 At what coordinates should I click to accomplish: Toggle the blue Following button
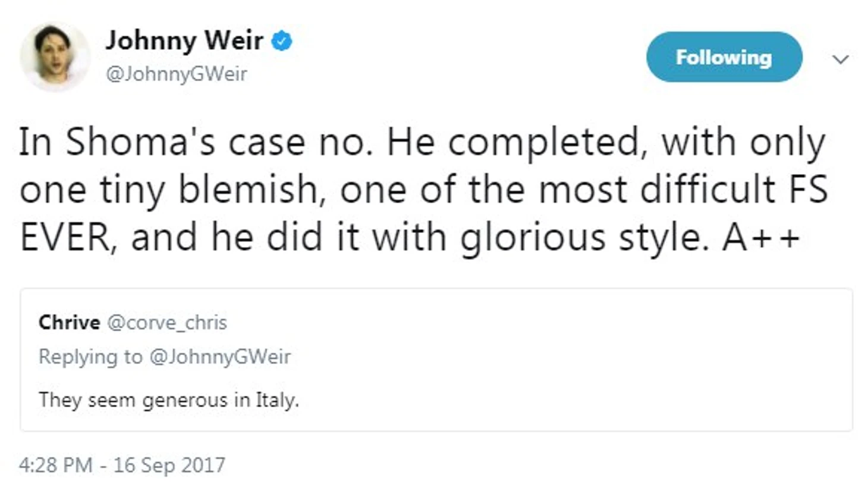724,58
